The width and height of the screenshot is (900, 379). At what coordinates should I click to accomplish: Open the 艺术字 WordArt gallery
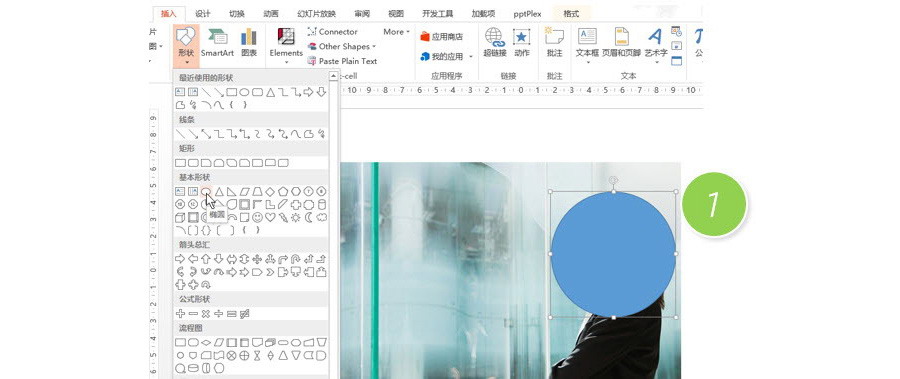click(655, 45)
